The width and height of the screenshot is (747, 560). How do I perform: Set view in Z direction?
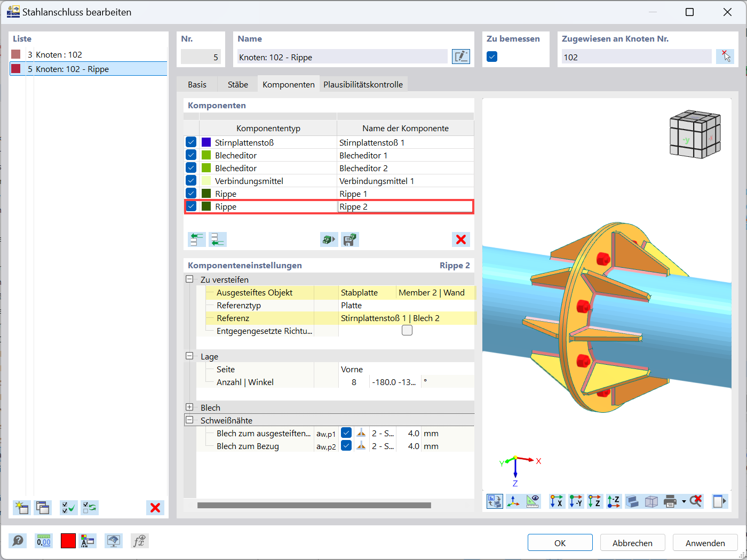click(594, 501)
